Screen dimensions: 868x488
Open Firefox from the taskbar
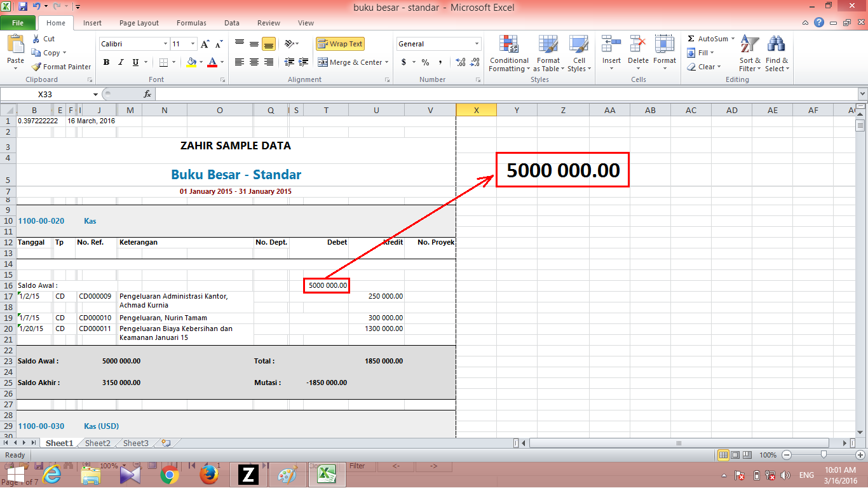click(x=209, y=475)
